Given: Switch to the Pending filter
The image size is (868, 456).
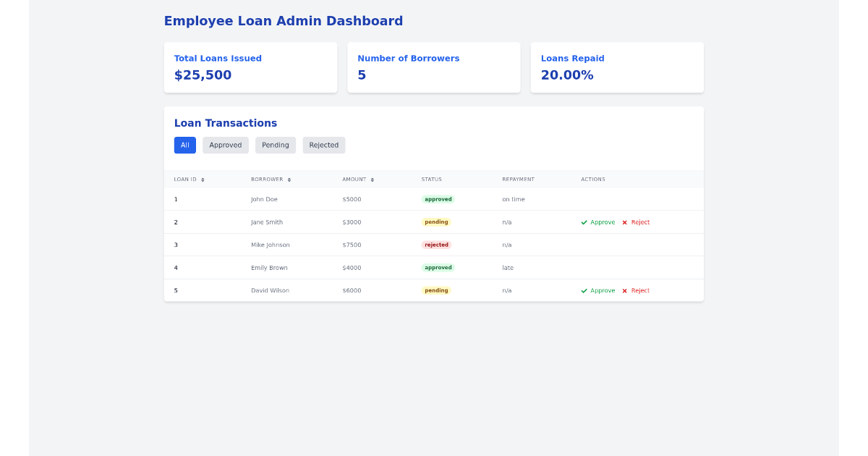Looking at the screenshot, I should (275, 145).
